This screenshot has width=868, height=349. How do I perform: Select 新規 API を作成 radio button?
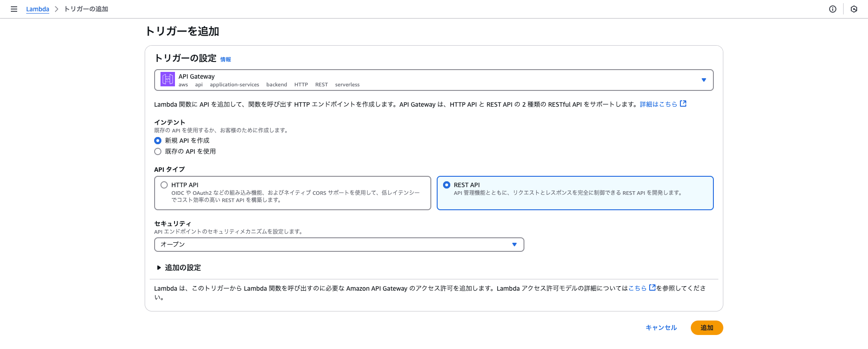(x=158, y=141)
